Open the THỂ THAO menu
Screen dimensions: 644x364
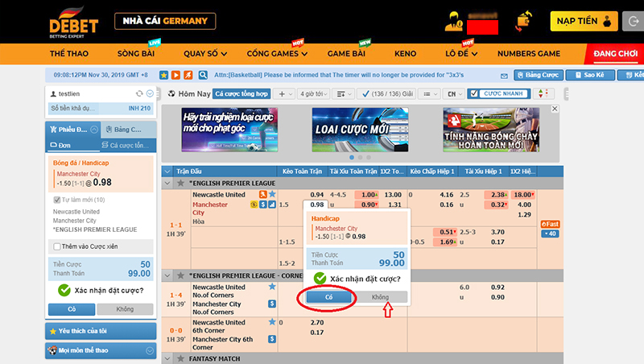(x=69, y=54)
